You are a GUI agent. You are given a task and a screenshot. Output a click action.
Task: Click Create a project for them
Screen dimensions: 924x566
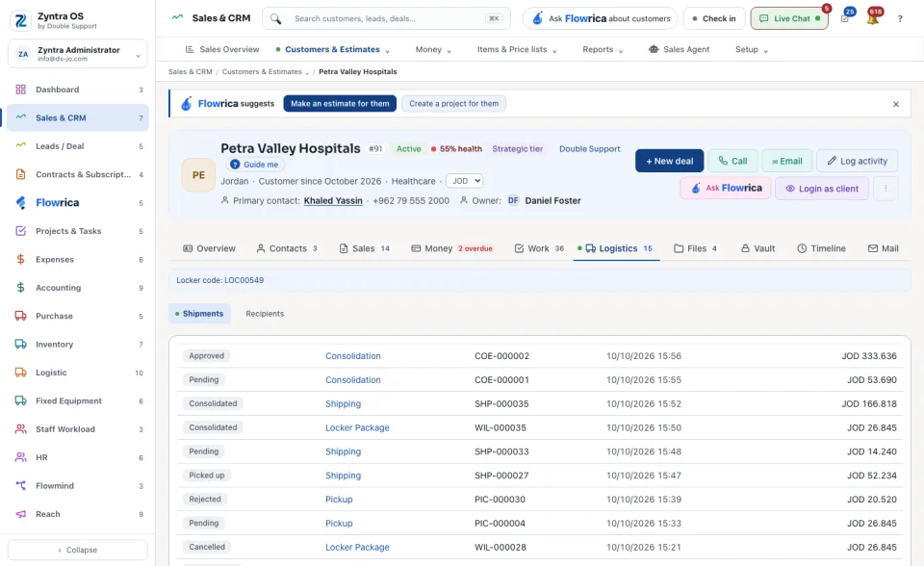453,104
